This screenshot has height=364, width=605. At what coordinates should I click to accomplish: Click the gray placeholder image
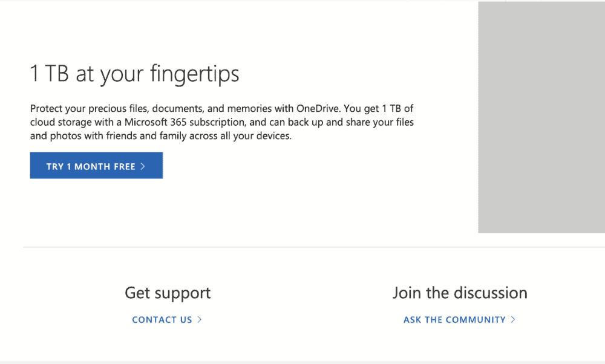541,117
